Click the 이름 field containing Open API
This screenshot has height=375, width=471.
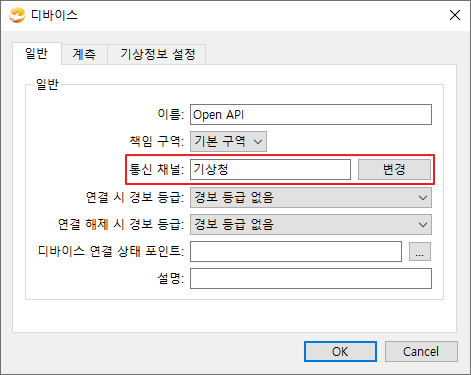311,115
